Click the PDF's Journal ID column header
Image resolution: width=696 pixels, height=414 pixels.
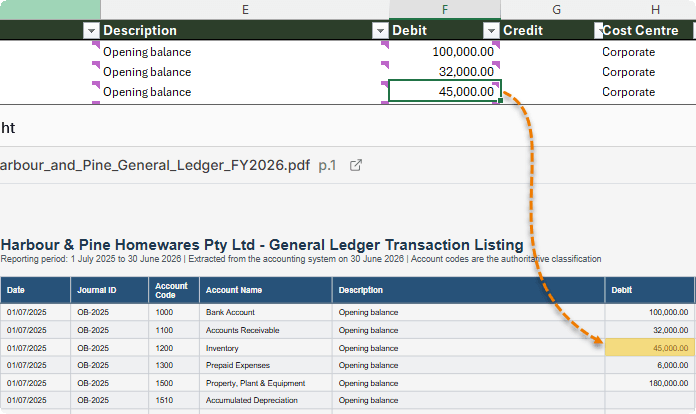click(x=109, y=290)
